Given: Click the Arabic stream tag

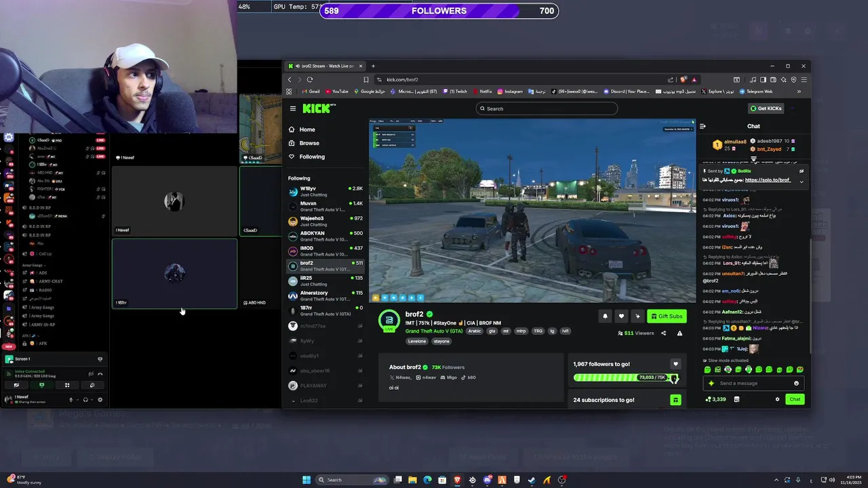Looking at the screenshot, I should coord(475,331).
